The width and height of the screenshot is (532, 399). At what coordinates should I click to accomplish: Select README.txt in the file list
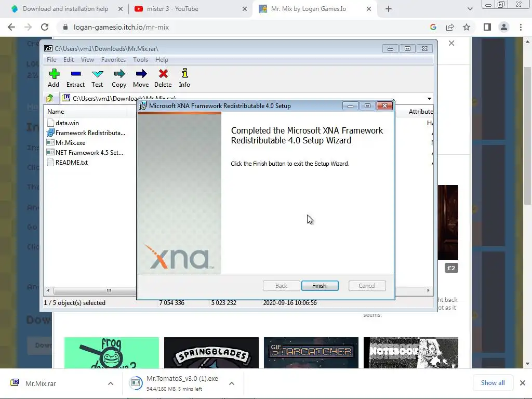[x=72, y=163]
